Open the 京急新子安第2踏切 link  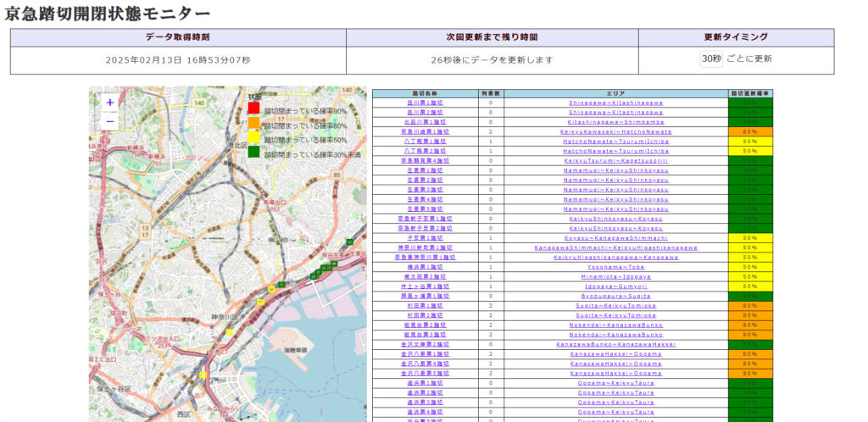pos(426,229)
